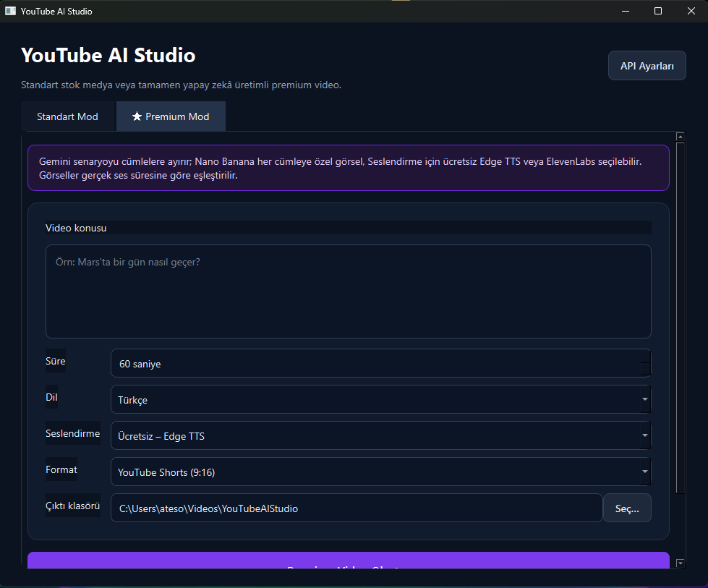
Task: Click the scrollbar down arrow
Action: [681, 563]
